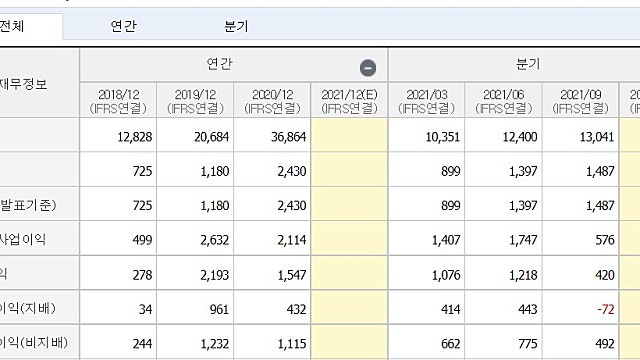Select the 주요재무정보 header cell
Screen dimensions: 640x360
pos(39,83)
